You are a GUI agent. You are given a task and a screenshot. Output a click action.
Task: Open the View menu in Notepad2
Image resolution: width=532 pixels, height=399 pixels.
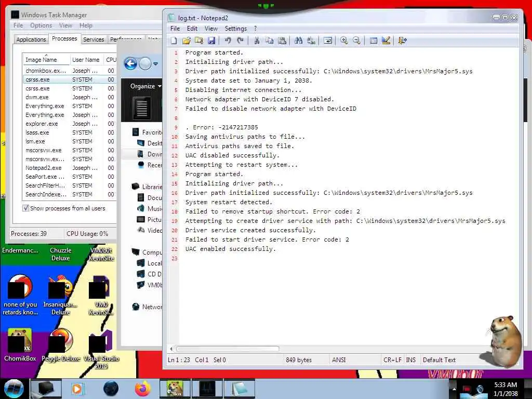[x=211, y=29]
